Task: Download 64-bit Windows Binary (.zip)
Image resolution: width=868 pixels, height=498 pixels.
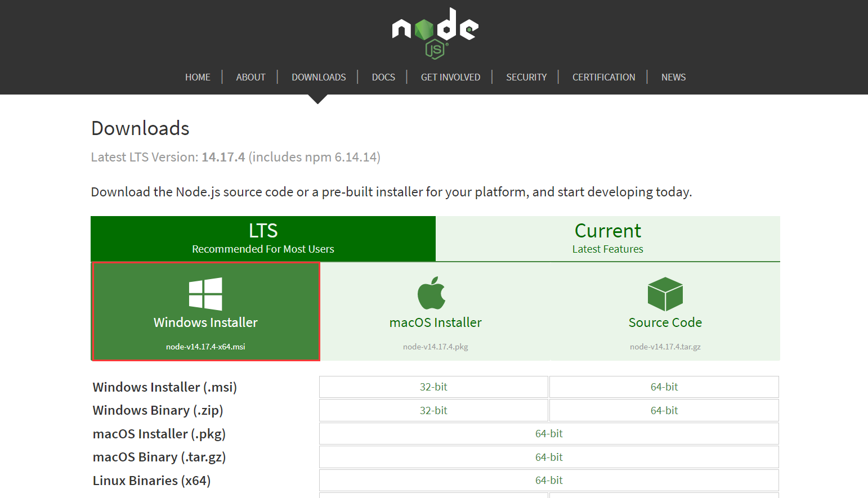Action: 664,411
